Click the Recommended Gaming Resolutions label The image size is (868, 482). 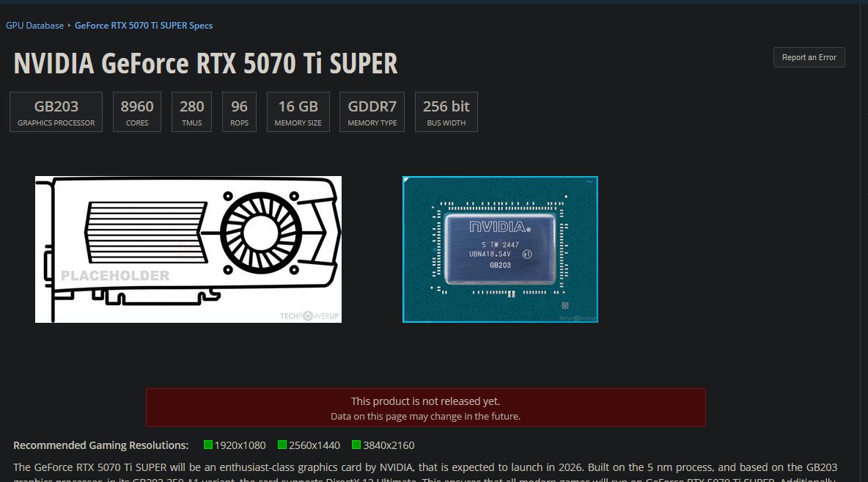coord(100,445)
